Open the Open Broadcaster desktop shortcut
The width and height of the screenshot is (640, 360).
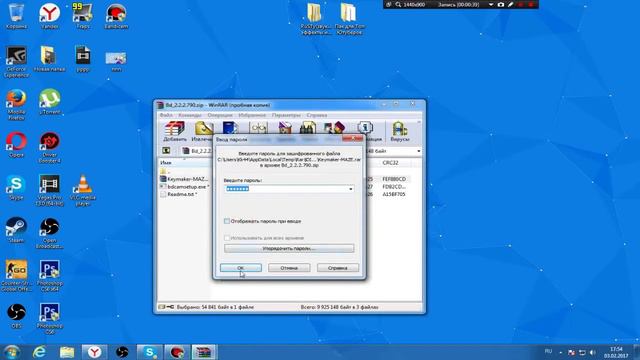(x=50, y=233)
